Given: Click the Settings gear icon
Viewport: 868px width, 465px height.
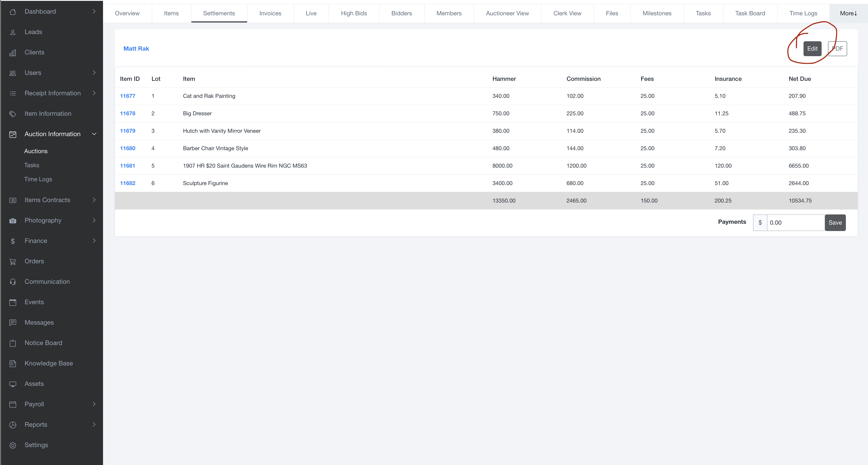Looking at the screenshot, I should pos(13,445).
